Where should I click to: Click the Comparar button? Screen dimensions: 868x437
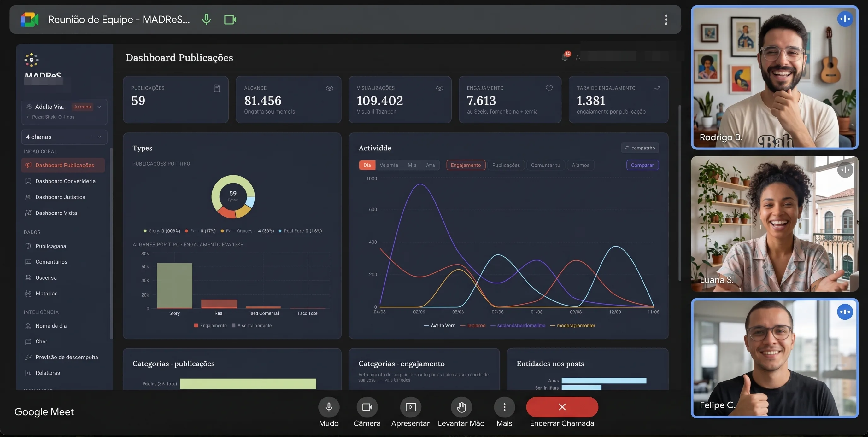pos(642,165)
